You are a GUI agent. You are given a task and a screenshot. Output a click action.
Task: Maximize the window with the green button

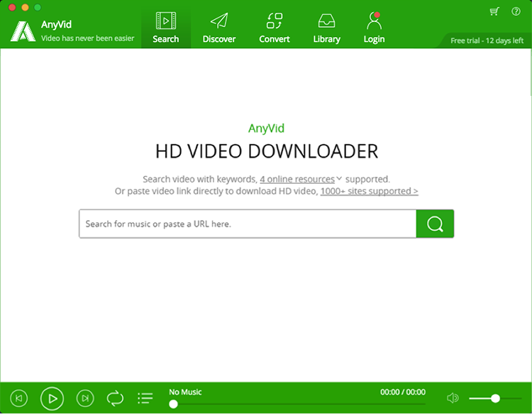[x=38, y=7]
